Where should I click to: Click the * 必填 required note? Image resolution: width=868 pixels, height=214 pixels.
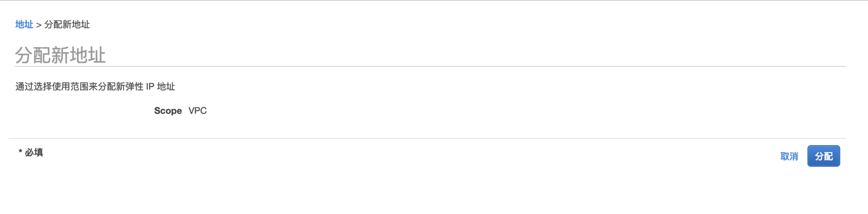(31, 152)
